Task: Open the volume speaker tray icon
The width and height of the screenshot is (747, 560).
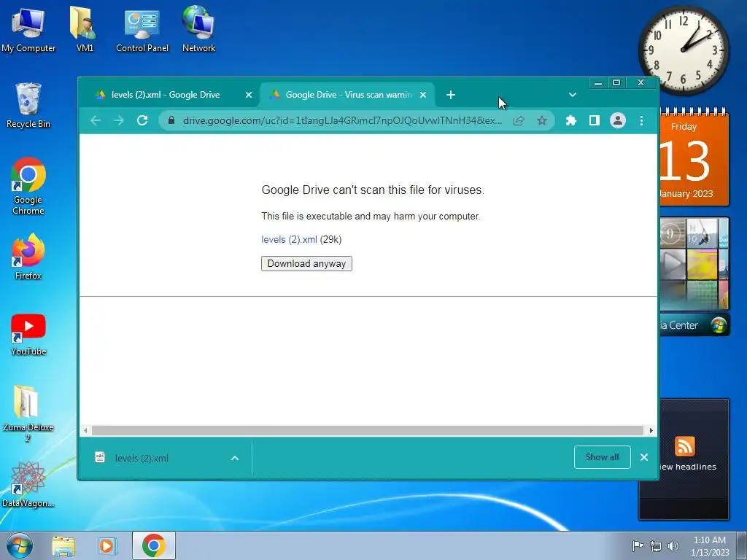Action: point(673,546)
